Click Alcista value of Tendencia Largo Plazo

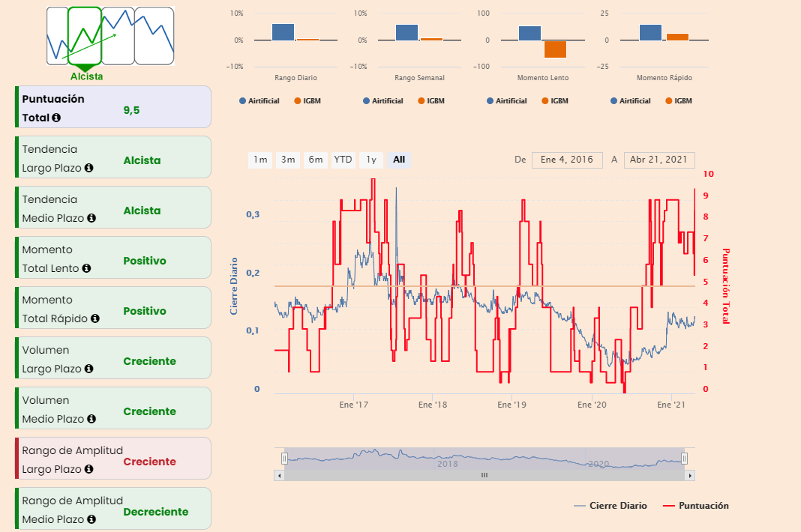coord(142,160)
